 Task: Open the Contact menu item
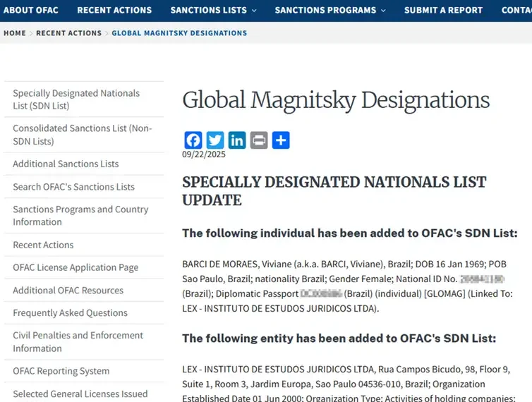click(516, 10)
